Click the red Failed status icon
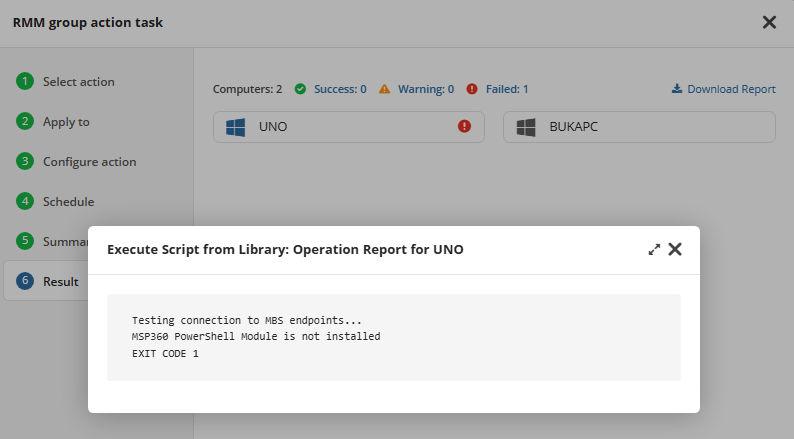 tap(472, 89)
